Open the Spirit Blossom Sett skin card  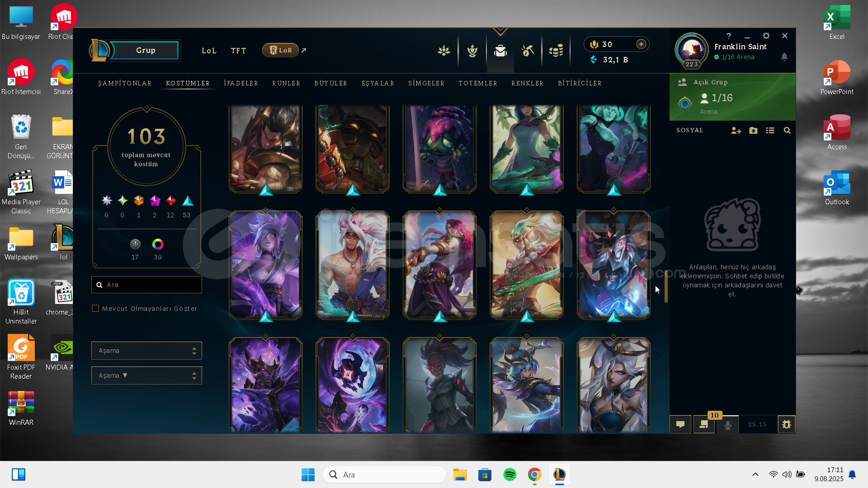click(x=353, y=265)
